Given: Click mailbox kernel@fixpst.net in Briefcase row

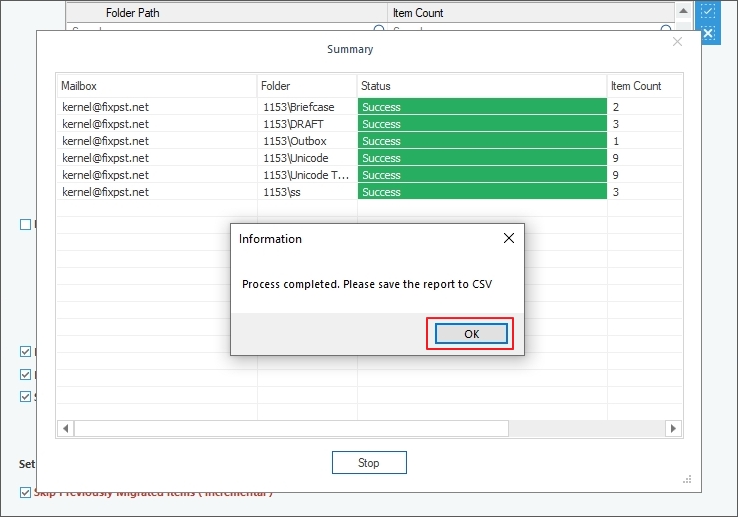Looking at the screenshot, I should [x=105, y=107].
